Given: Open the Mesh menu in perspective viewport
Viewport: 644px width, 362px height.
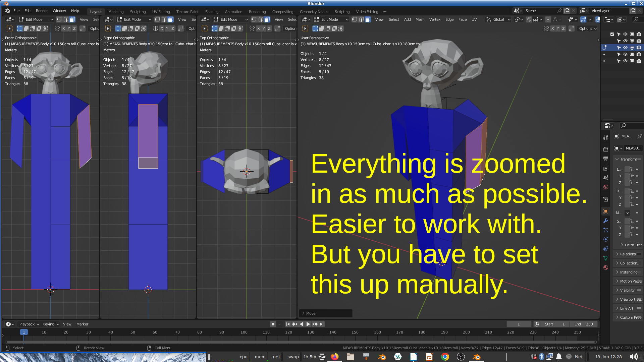Looking at the screenshot, I should [420, 19].
